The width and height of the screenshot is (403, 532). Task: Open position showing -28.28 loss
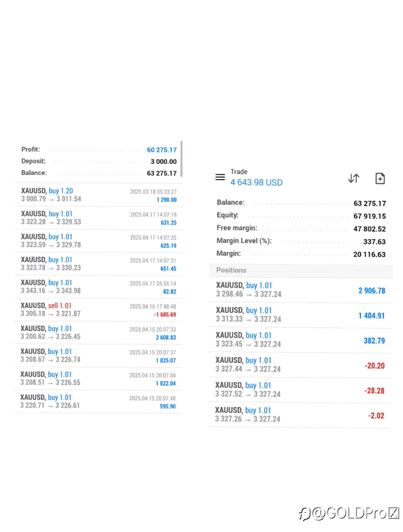pyautogui.click(x=300, y=390)
